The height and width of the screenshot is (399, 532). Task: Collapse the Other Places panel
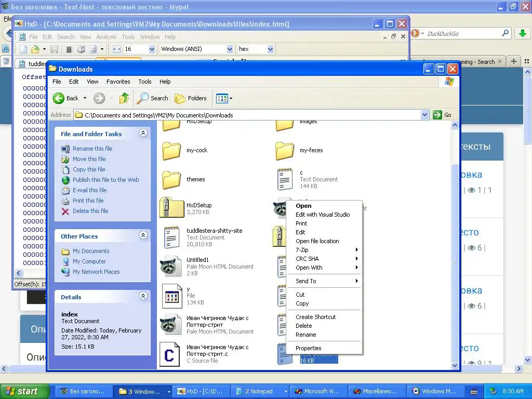click(x=143, y=235)
